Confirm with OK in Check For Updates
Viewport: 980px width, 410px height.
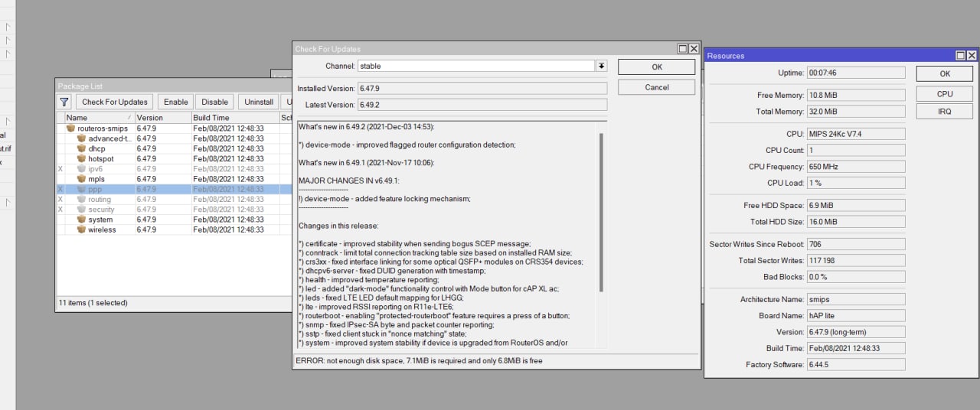[x=657, y=67]
